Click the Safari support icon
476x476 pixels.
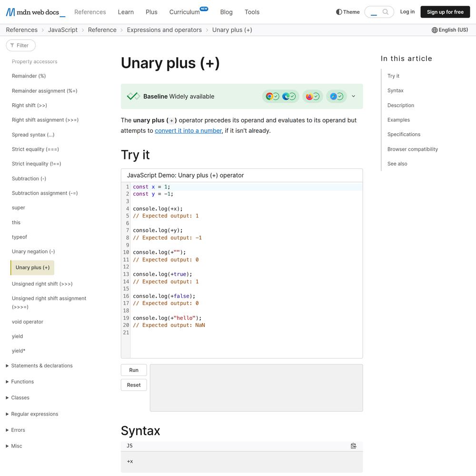point(333,96)
